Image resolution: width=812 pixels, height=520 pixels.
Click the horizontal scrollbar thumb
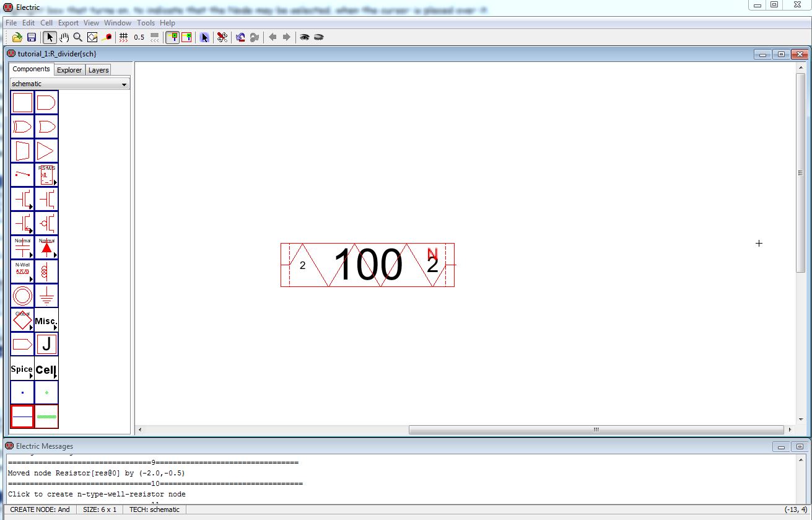coord(596,430)
